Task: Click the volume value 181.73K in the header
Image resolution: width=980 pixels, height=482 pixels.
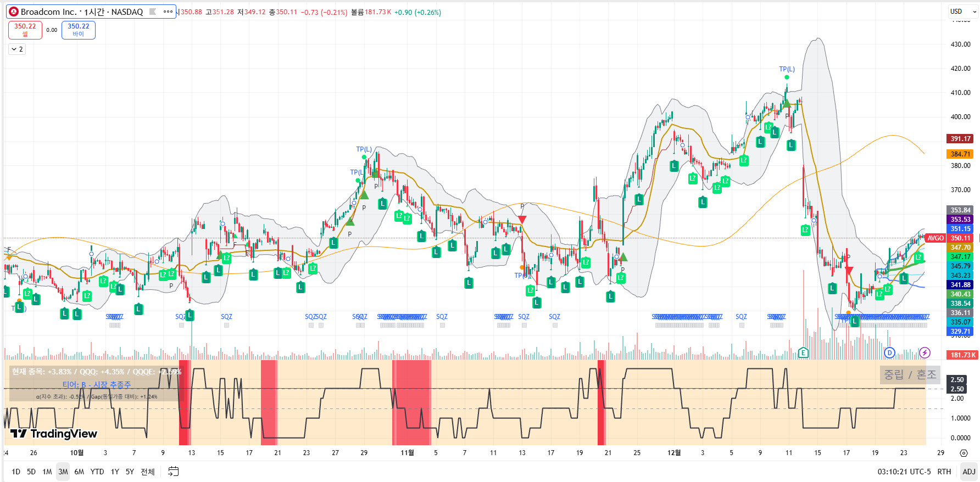Action: tap(378, 12)
